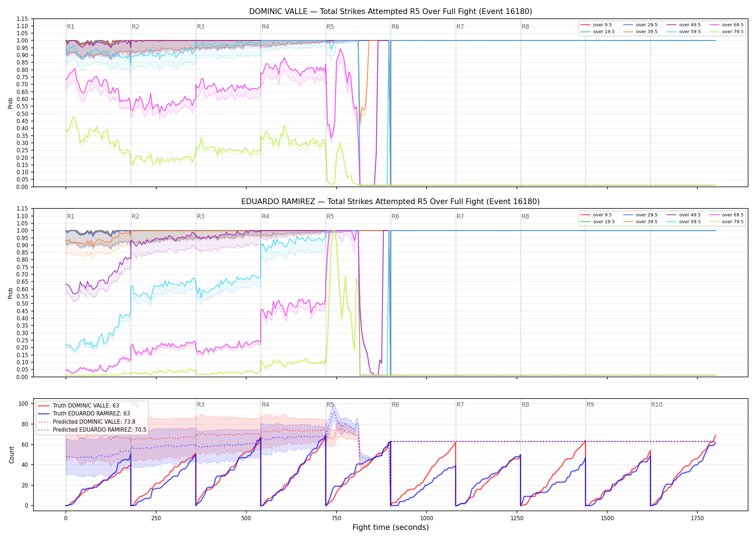Viewport: 756px width, 540px height.
Task: Click 'Truth EDUARDO RAMIREZ: 63' legend entry
Action: [84, 414]
